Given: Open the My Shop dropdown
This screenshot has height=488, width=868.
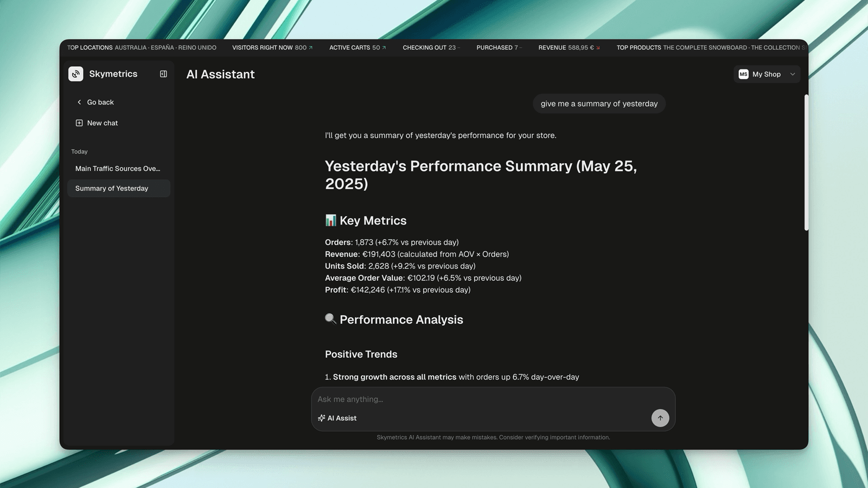Looking at the screenshot, I should 767,74.
